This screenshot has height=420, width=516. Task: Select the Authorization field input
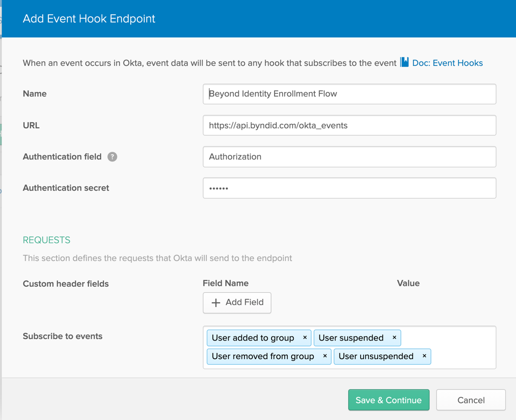coord(349,157)
